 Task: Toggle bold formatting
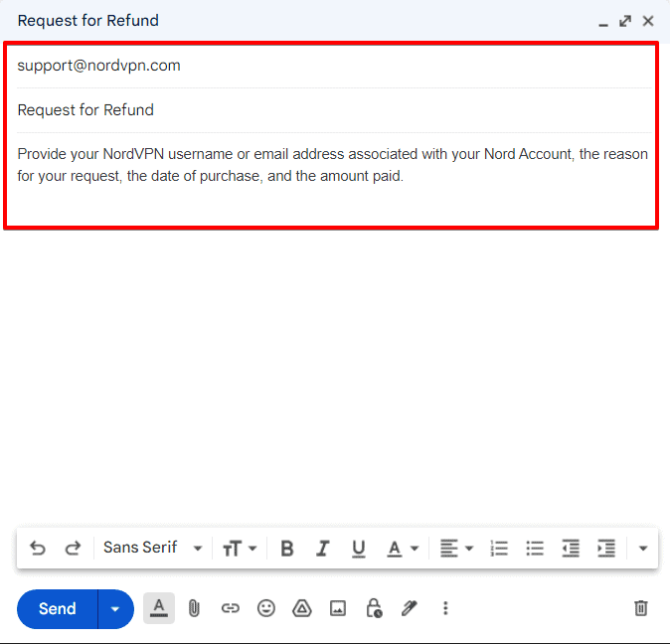287,549
